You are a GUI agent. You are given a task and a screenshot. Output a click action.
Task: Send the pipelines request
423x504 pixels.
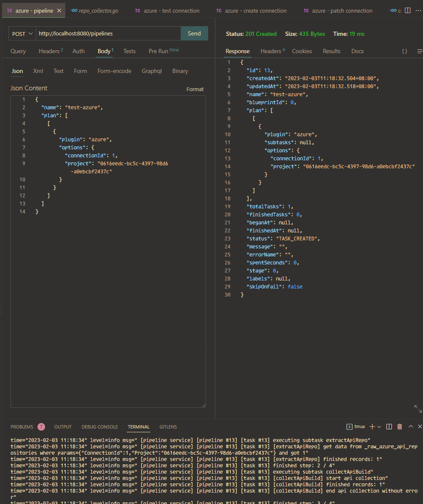194,33
